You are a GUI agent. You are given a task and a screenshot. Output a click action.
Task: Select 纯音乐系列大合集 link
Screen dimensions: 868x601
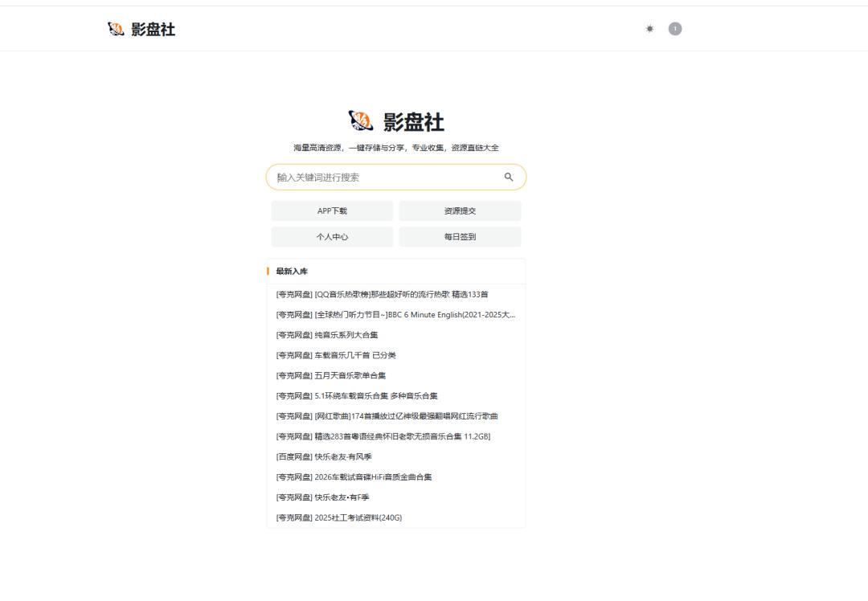click(327, 335)
